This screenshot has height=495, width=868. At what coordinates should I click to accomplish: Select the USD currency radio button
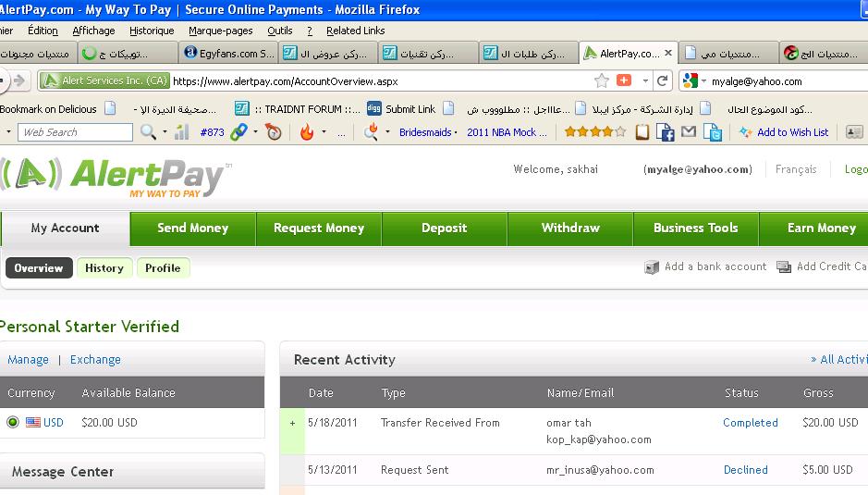pos(13,423)
